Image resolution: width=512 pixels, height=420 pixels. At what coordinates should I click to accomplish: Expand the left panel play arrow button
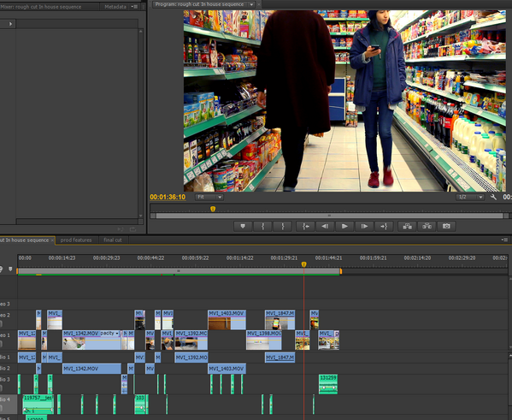click(x=10, y=24)
